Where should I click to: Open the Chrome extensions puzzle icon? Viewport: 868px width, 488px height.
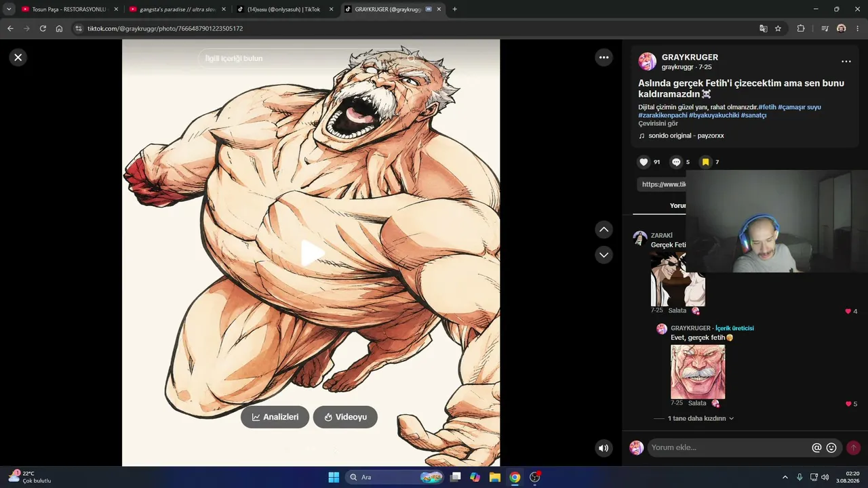point(801,28)
